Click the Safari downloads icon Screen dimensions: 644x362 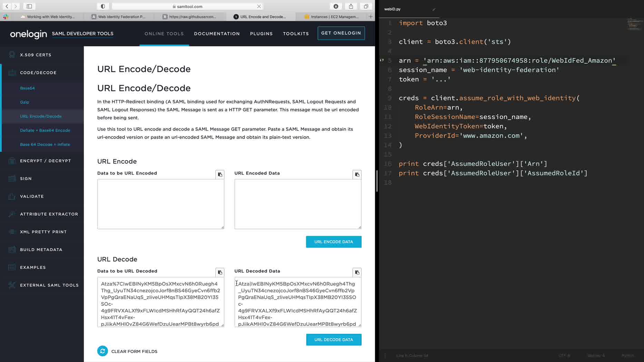pyautogui.click(x=336, y=6)
